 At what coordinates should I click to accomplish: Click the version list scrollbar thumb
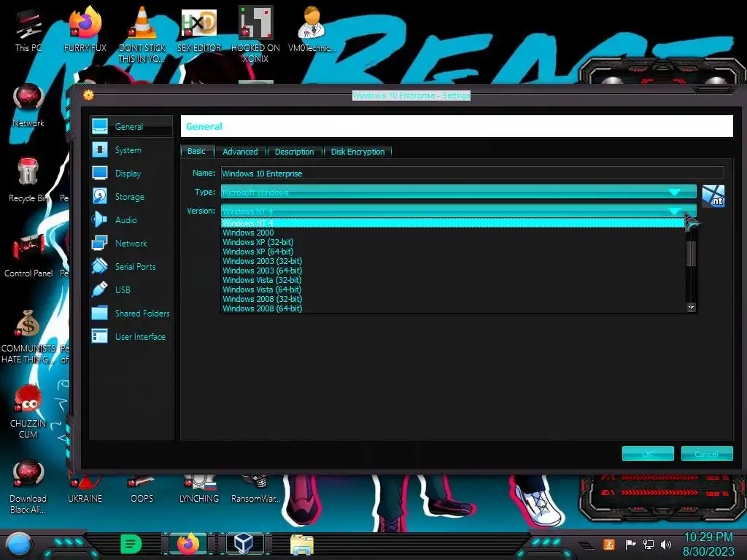tap(691, 253)
